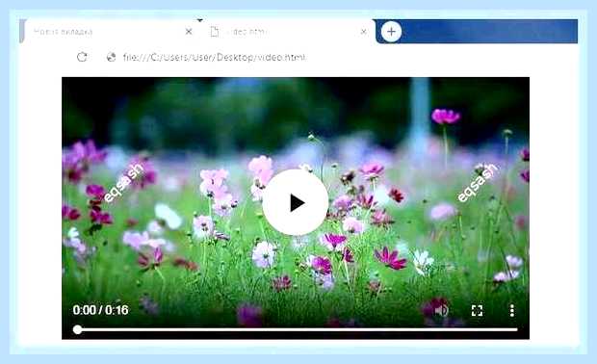Switch to the video.html tab
The width and height of the screenshot is (597, 364).
288,32
